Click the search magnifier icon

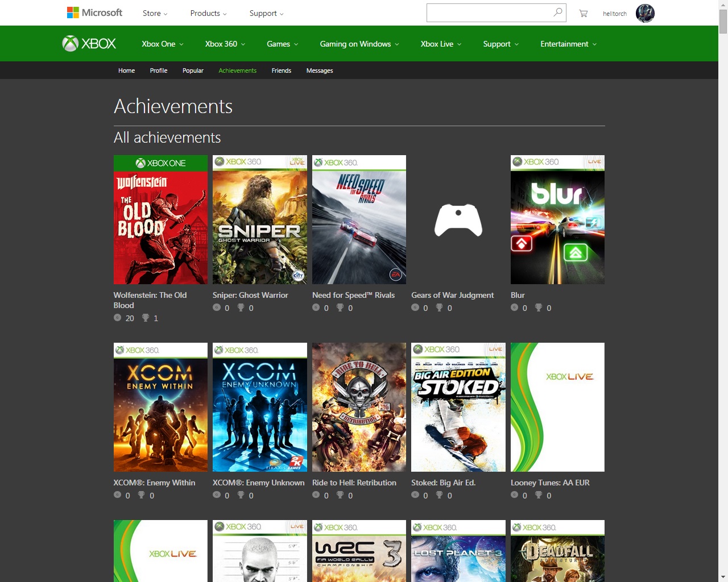[x=558, y=13]
